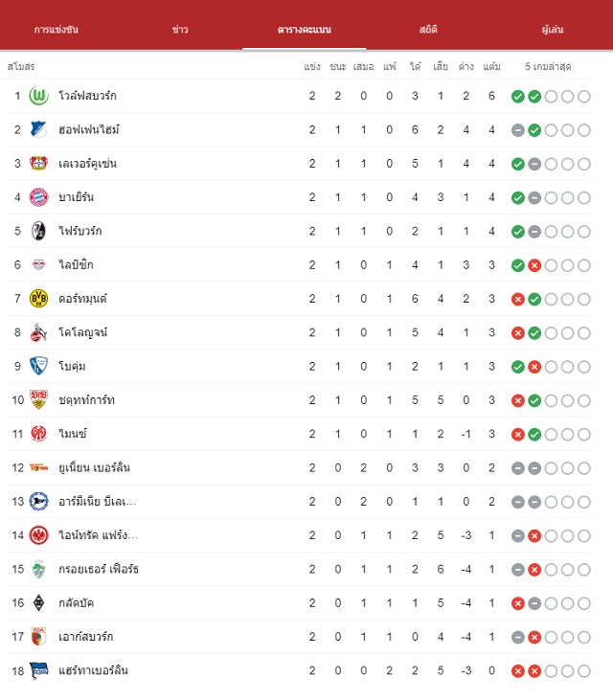Click Union Berlin's first grey draw indicator
Viewport: 613px width, 700px height.
[518, 468]
